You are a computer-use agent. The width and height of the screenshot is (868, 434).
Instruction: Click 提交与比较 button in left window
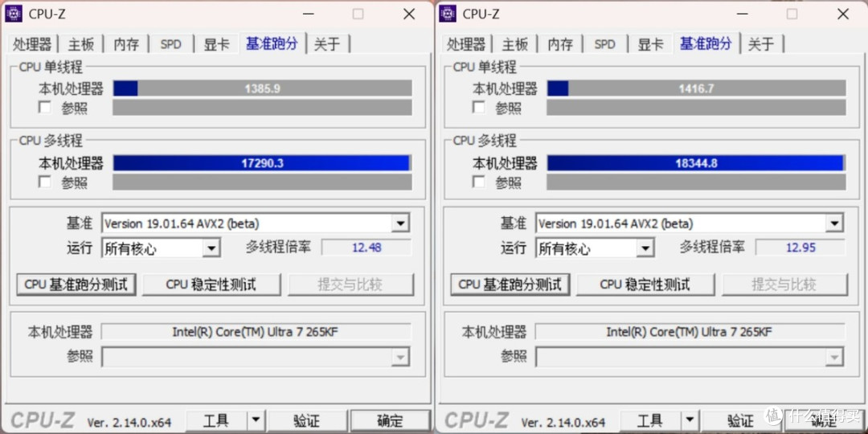tap(350, 285)
